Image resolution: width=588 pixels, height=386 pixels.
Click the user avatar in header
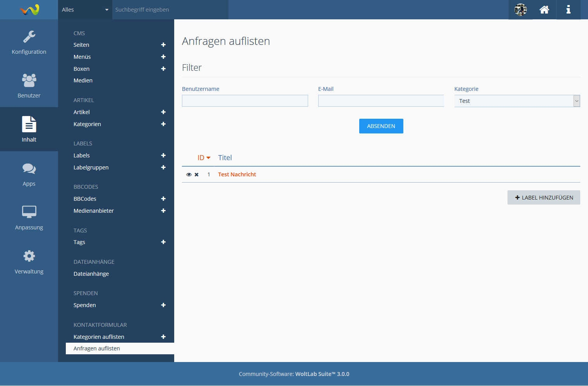pos(520,10)
